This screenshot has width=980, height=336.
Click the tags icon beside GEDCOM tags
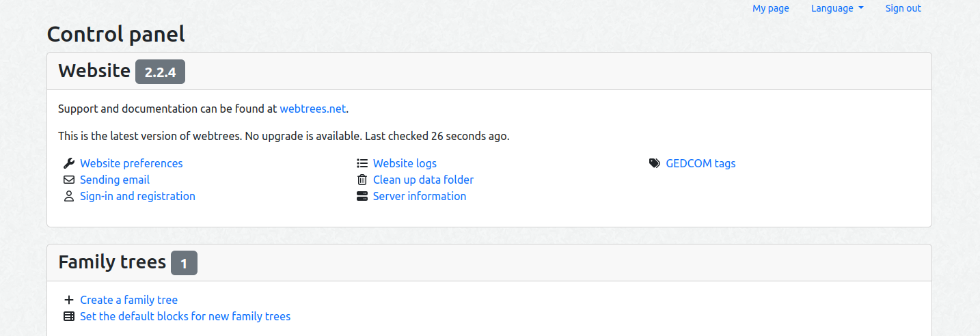pos(655,163)
